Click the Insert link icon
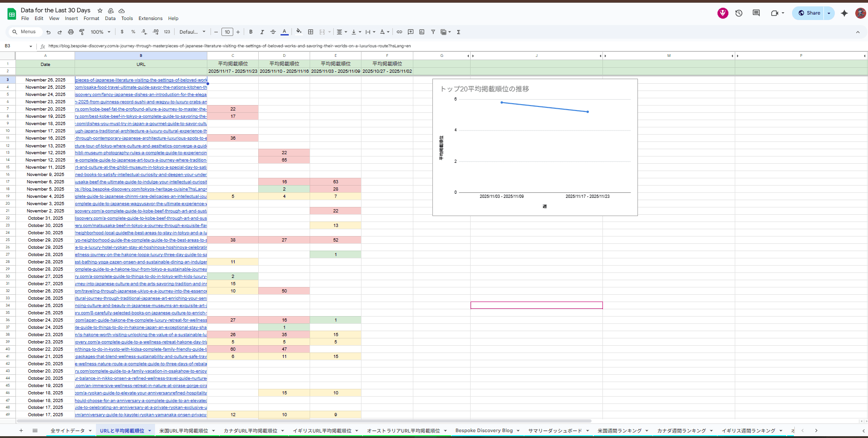The width and height of the screenshot is (868, 438). (x=399, y=32)
